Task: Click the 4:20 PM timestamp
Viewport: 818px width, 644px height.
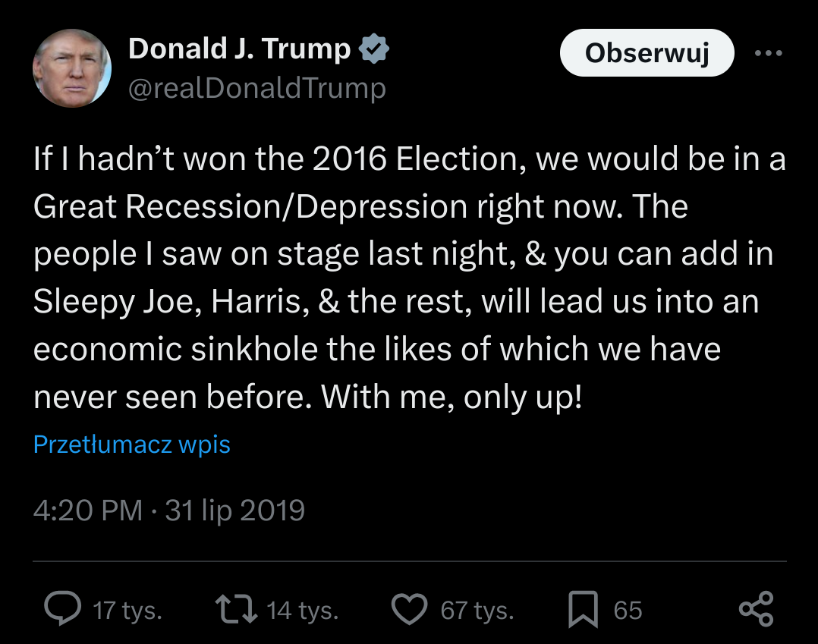Action: click(88, 510)
